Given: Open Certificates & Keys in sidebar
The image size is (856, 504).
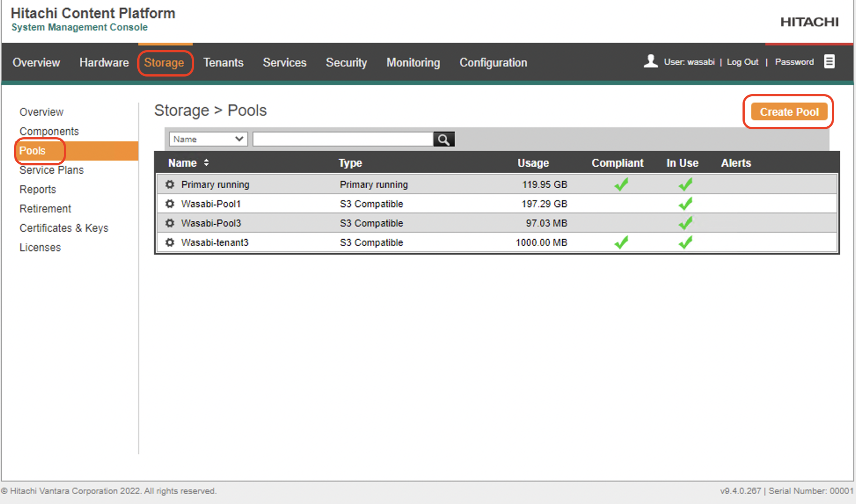Looking at the screenshot, I should click(64, 228).
